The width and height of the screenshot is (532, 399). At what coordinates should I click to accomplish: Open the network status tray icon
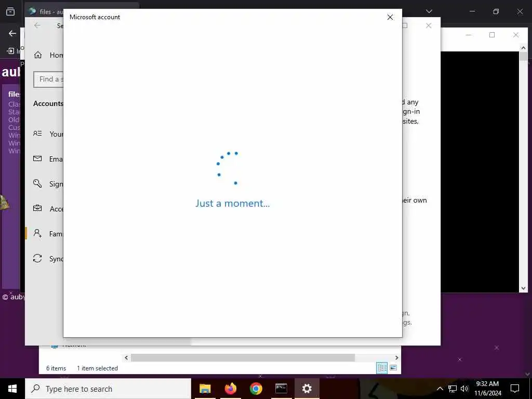pos(453,389)
